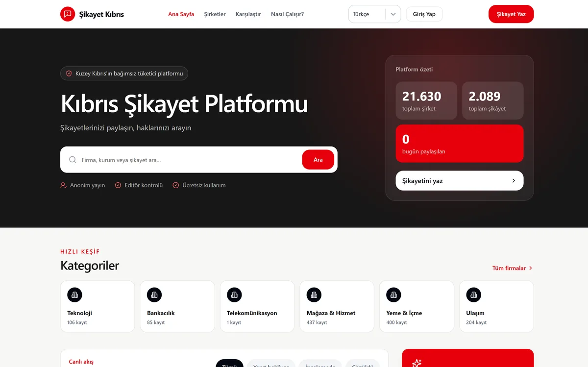Select the İncelemede filter tab
This screenshot has width=588, height=367.
(x=320, y=364)
